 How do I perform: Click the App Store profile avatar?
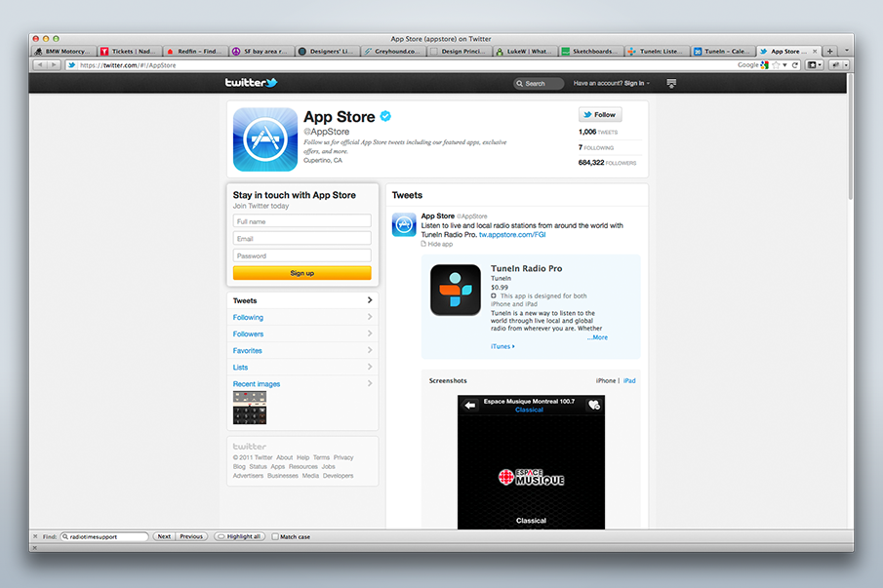click(x=265, y=139)
